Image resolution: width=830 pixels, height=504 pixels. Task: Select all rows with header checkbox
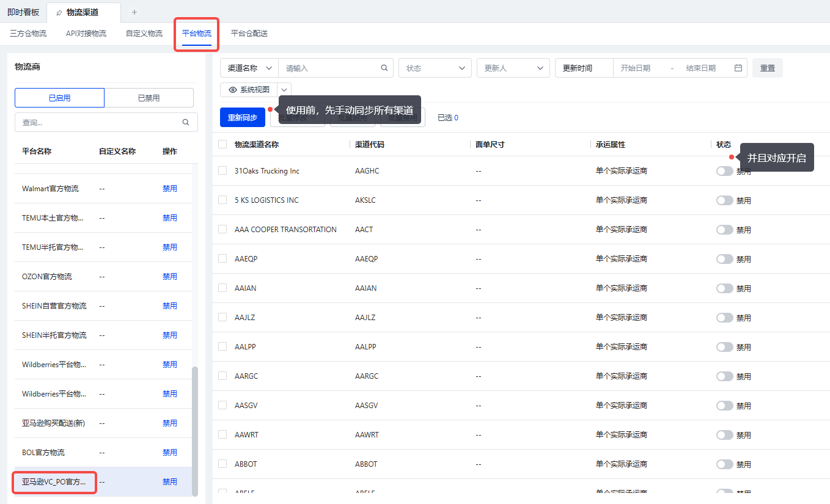[x=222, y=144]
